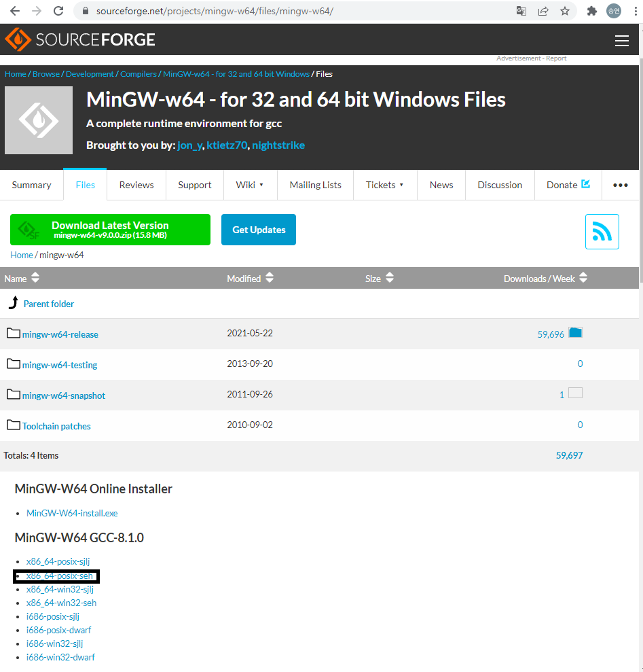Open Chrome three-dot menu

pos(636,11)
